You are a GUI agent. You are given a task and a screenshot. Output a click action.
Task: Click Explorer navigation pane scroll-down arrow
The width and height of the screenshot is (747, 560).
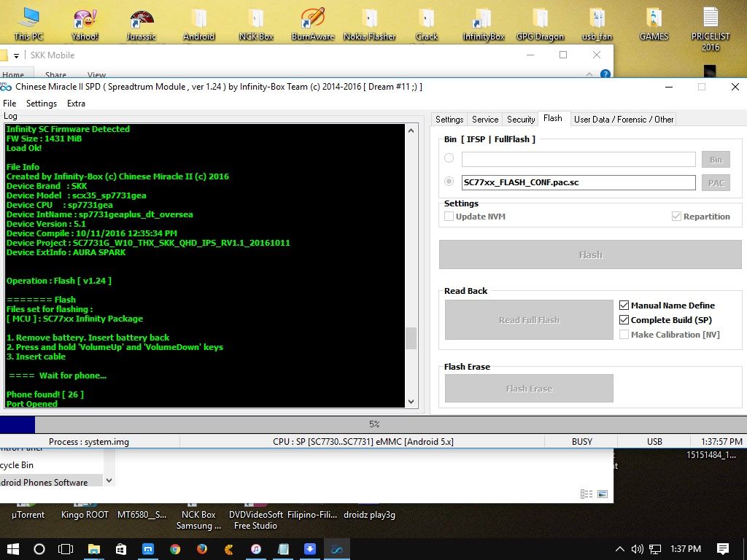109,481
